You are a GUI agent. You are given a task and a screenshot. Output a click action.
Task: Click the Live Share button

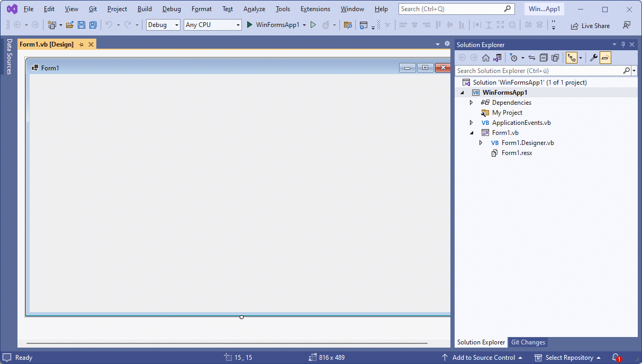click(590, 25)
